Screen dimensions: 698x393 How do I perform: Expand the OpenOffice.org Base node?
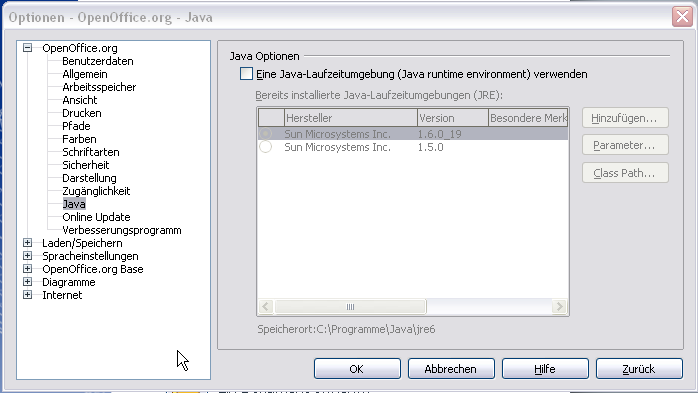(x=28, y=269)
